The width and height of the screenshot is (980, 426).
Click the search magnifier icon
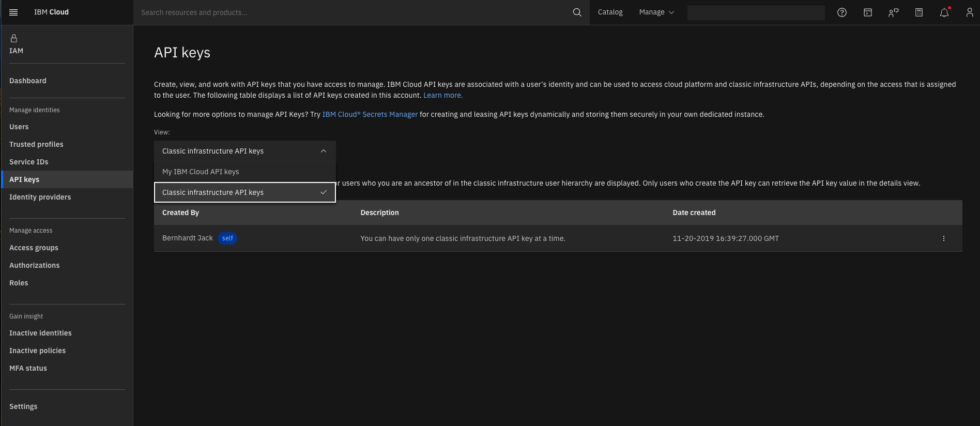[x=577, y=12]
